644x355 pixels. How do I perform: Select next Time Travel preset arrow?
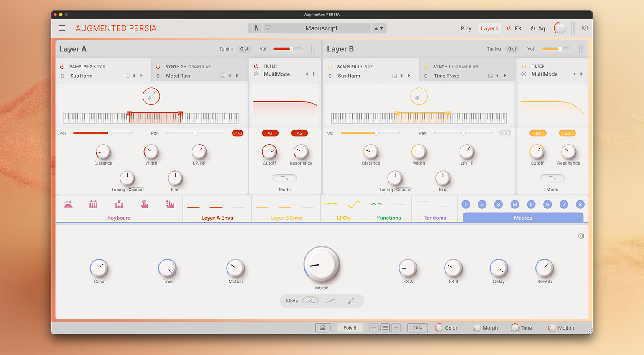[x=505, y=76]
